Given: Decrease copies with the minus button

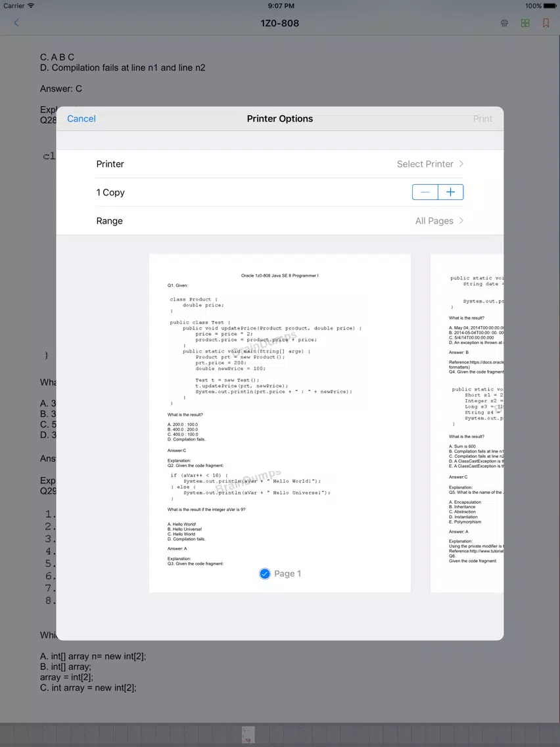Looking at the screenshot, I should 425,192.
